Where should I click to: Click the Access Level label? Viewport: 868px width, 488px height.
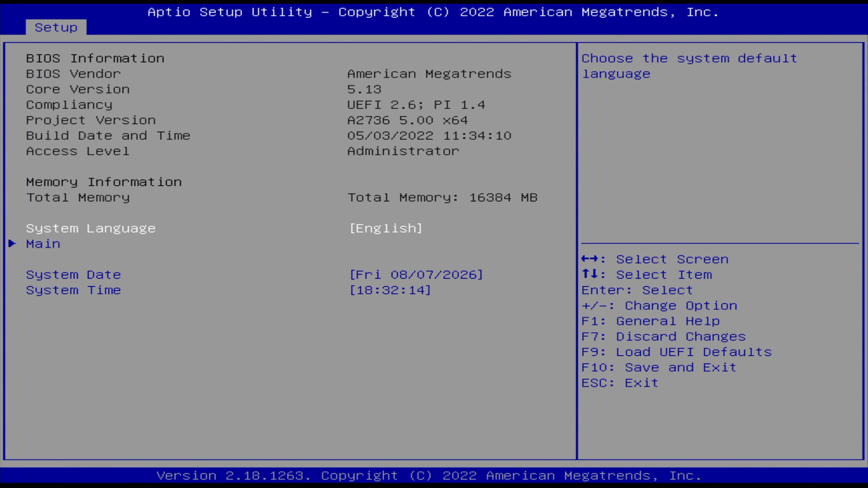[78, 151]
